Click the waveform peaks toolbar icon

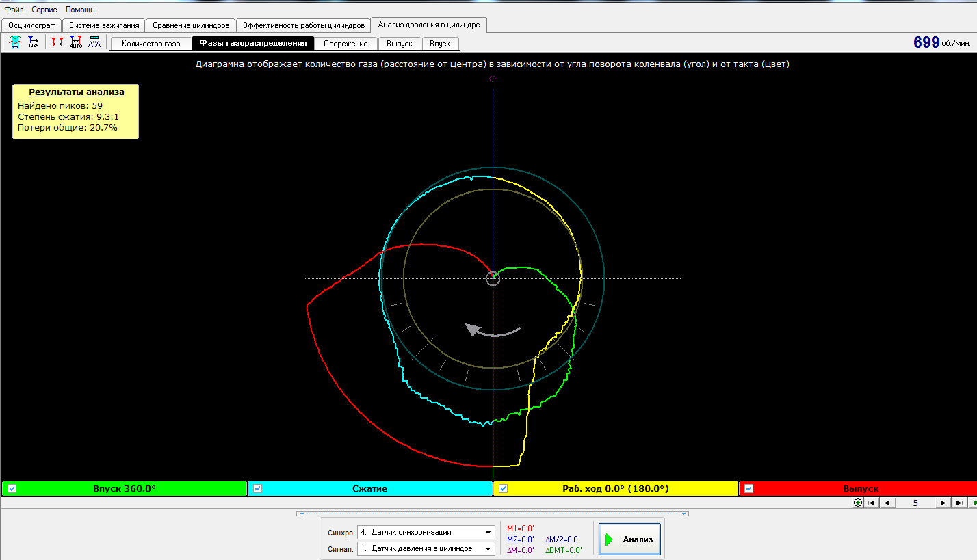click(94, 42)
